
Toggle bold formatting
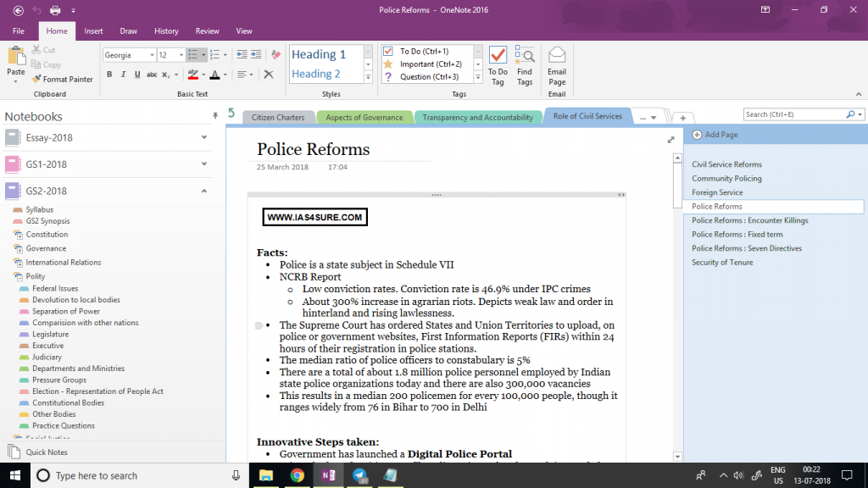tap(109, 75)
